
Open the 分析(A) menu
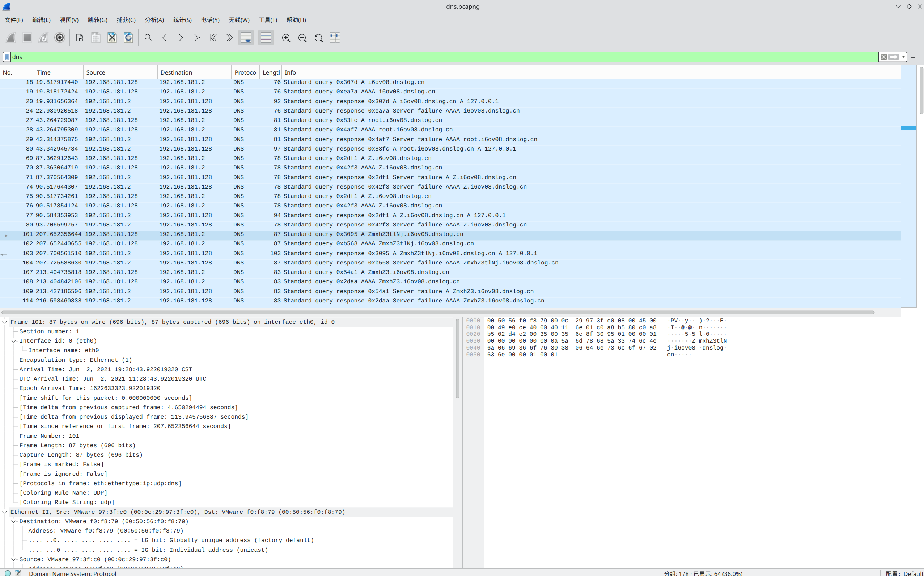pyautogui.click(x=154, y=20)
